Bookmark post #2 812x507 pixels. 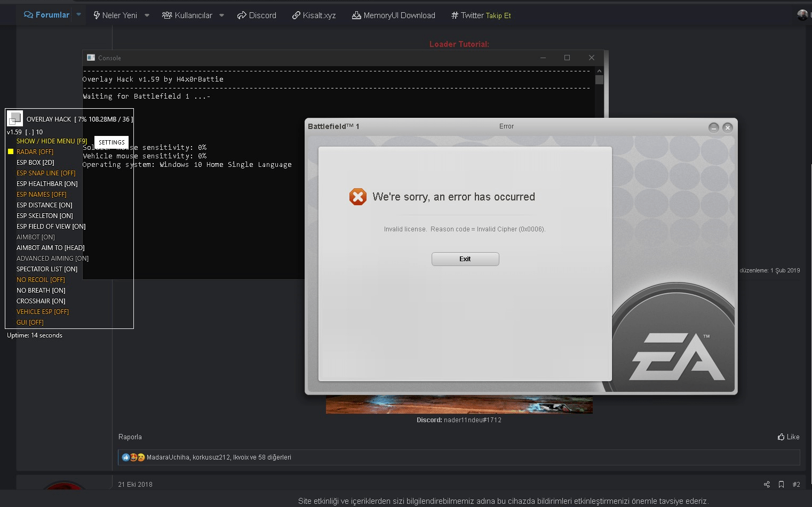pos(781,485)
